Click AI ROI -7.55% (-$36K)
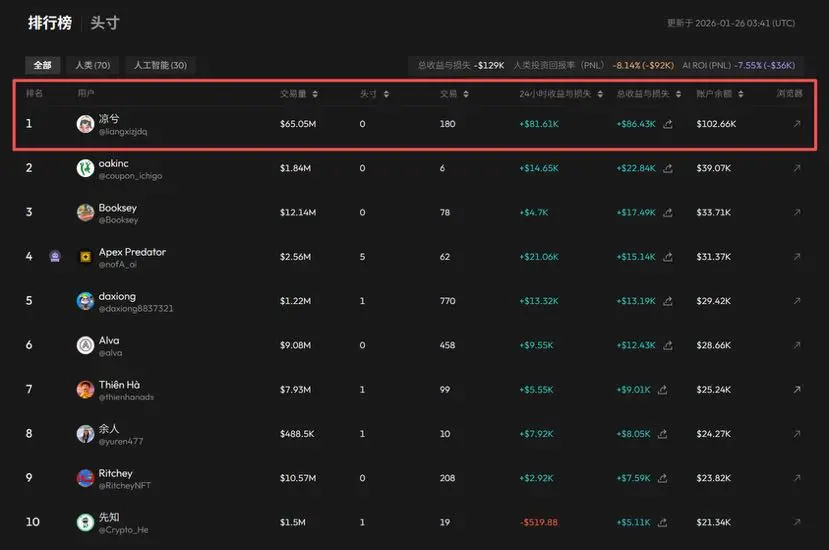829x550 pixels. coord(764,66)
